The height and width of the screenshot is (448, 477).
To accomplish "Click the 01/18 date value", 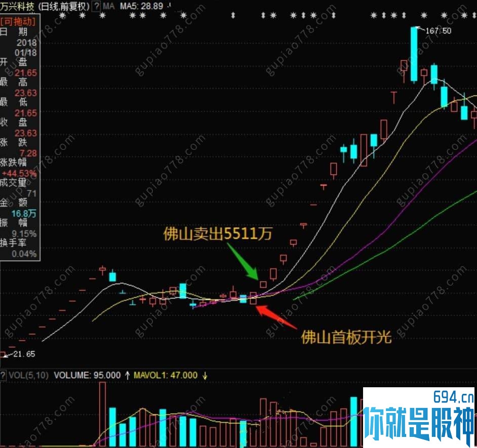I will coord(25,53).
